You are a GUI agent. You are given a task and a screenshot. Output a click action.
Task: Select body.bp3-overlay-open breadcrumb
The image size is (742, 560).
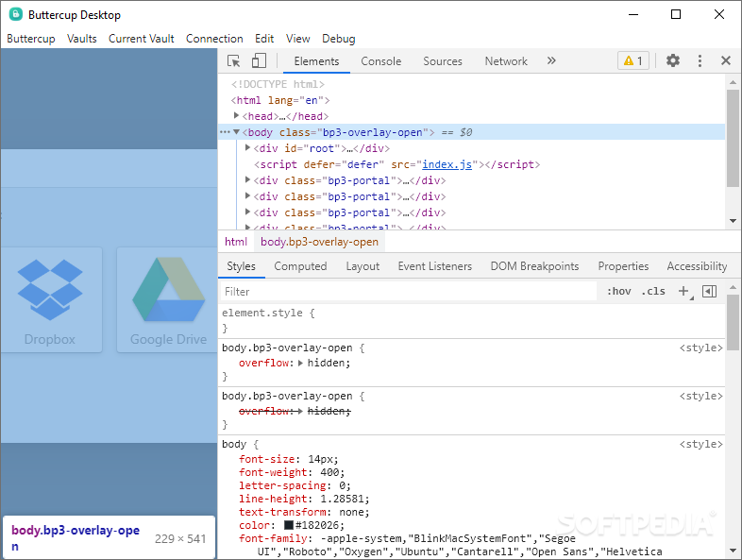click(x=319, y=242)
